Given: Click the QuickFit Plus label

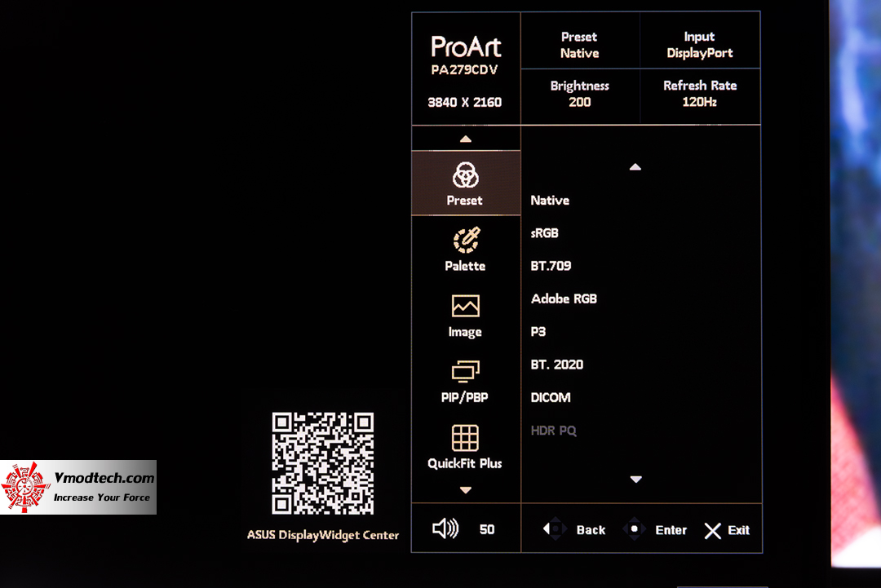Looking at the screenshot, I should 465,463.
